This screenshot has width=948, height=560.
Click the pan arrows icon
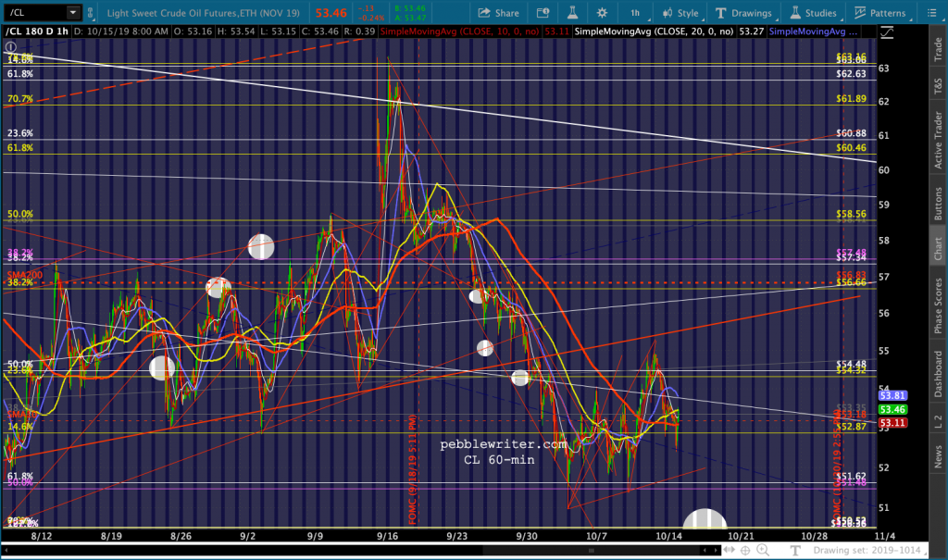[x=730, y=550]
